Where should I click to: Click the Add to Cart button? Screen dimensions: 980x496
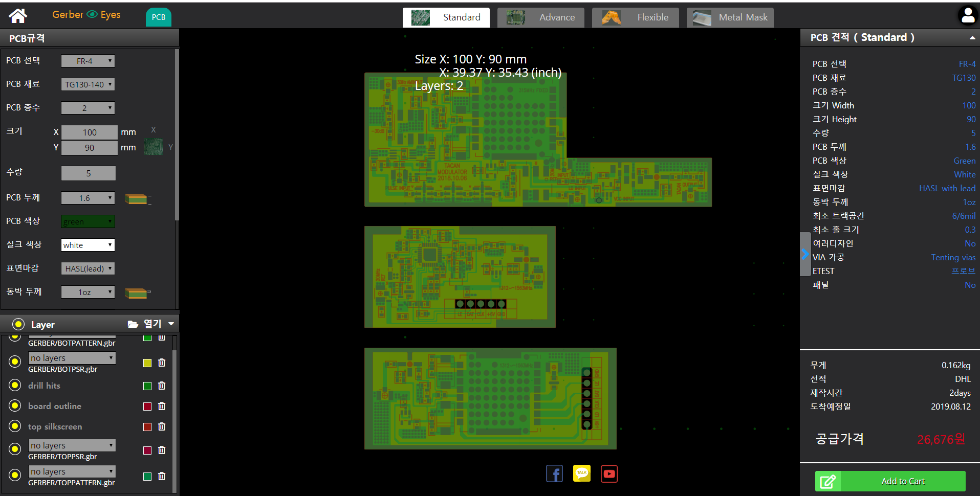coord(890,481)
